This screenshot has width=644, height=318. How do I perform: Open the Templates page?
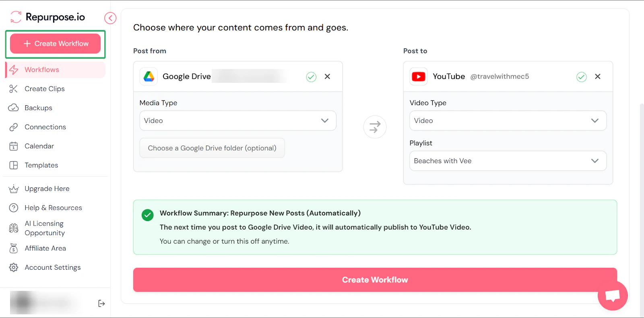(x=41, y=165)
